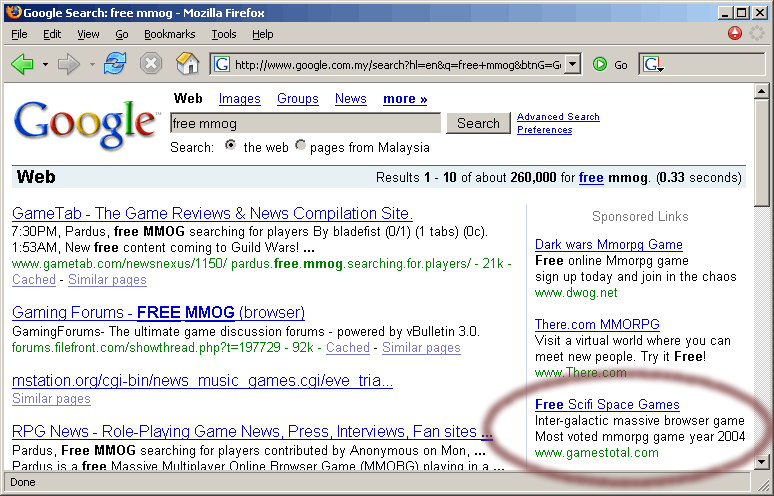
Task: Select 'pages from Malaysia' radio option
Action: point(300,146)
